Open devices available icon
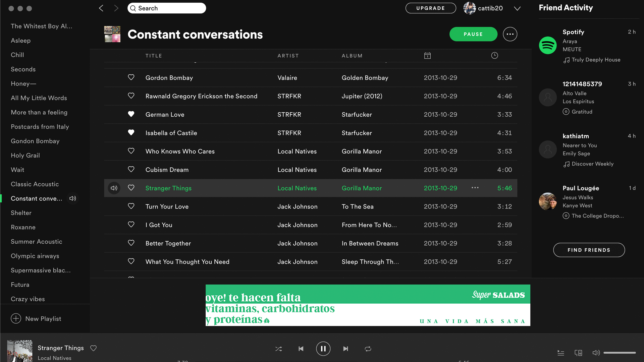644x362 pixels. point(578,353)
